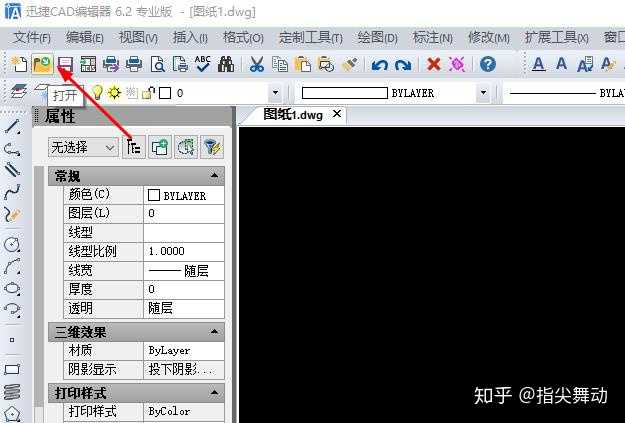Click the underlined A text style icon

coord(539,64)
